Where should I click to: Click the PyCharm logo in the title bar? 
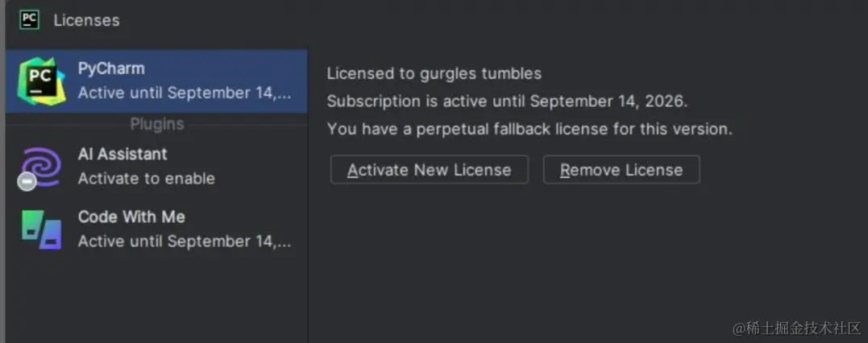[x=30, y=20]
